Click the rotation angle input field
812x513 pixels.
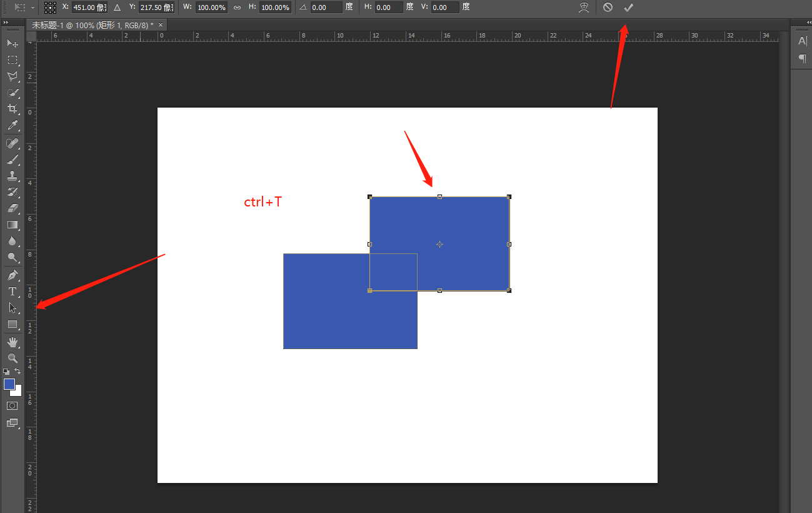(x=326, y=8)
